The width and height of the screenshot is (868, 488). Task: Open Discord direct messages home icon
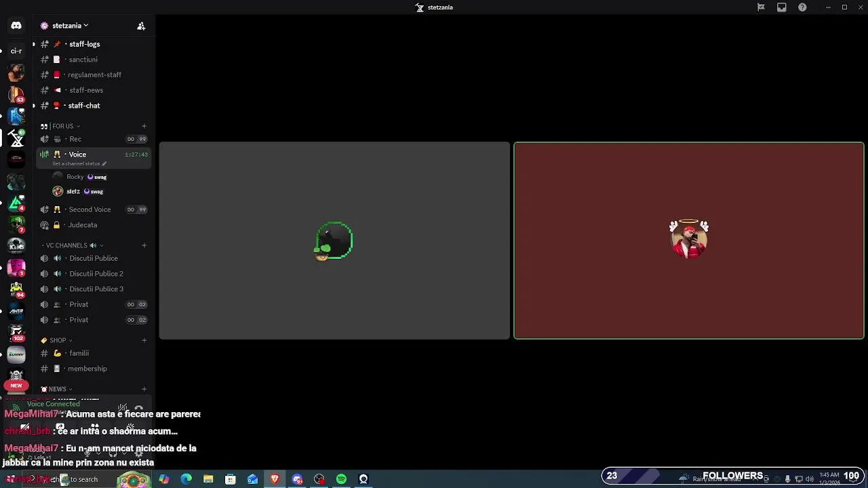tap(16, 26)
